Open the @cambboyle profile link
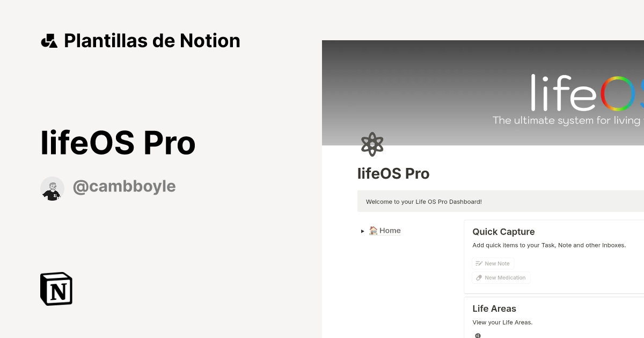644x338 pixels. pos(124,186)
